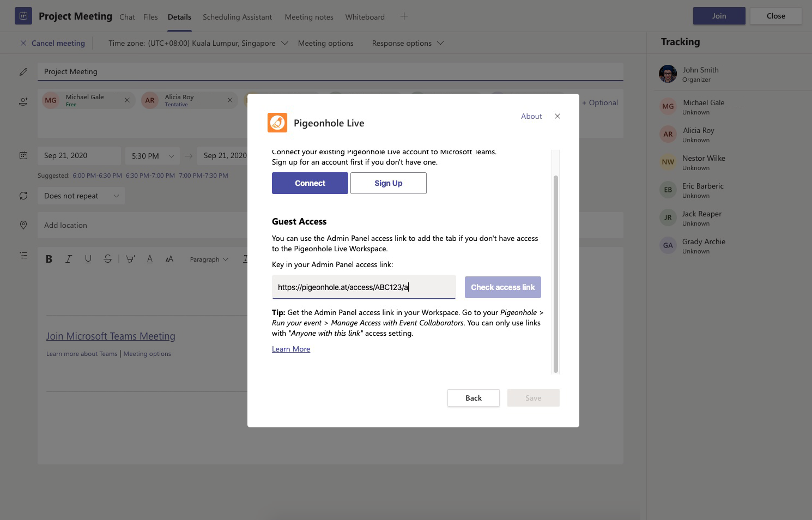Viewport: 812px width, 520px height.
Task: Click the Close button in header
Action: (775, 16)
